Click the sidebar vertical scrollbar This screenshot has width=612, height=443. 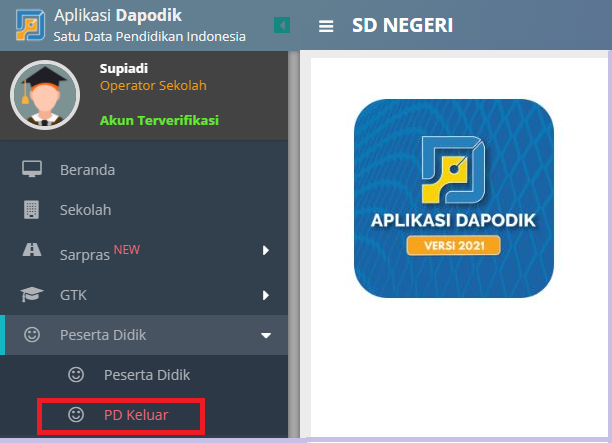click(294, 244)
